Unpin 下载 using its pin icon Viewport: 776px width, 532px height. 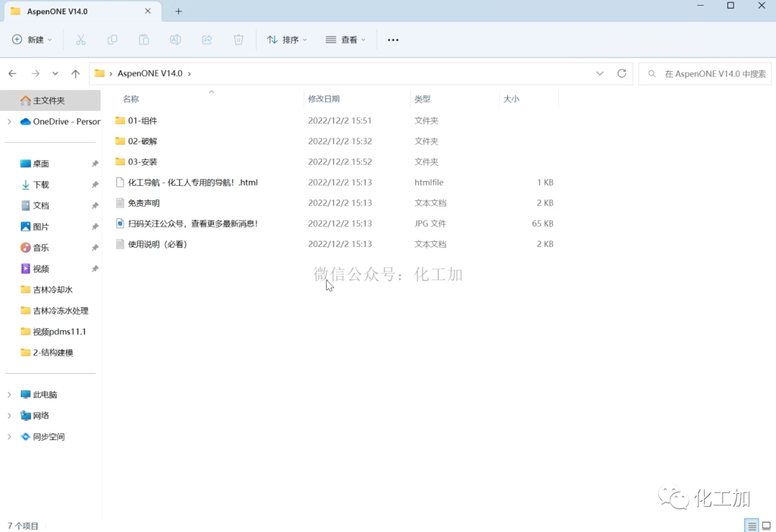point(95,185)
